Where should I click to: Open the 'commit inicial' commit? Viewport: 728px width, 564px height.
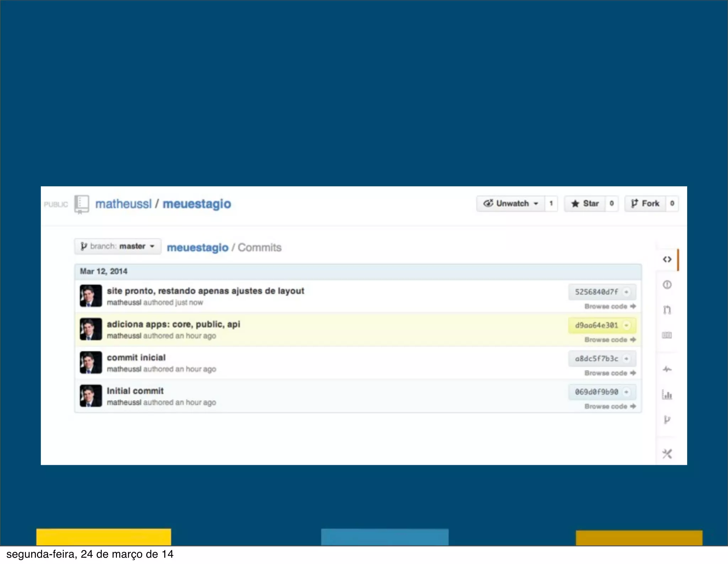[136, 358]
